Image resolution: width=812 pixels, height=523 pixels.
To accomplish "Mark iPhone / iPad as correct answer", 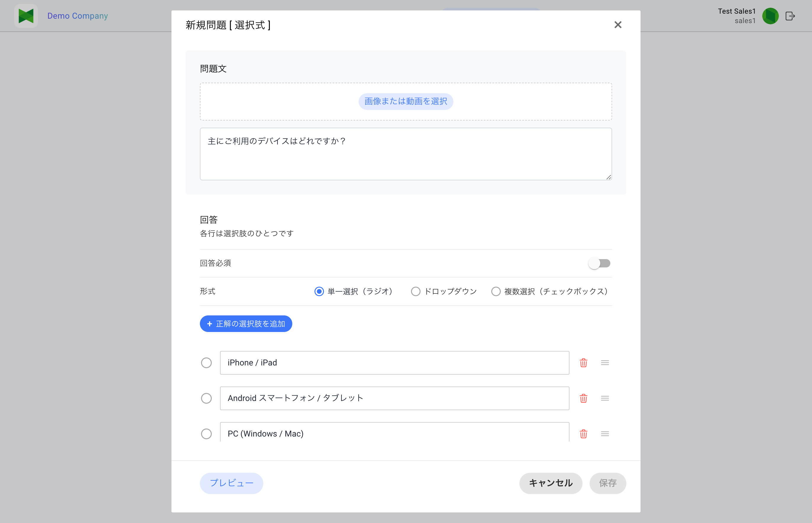I will [206, 363].
